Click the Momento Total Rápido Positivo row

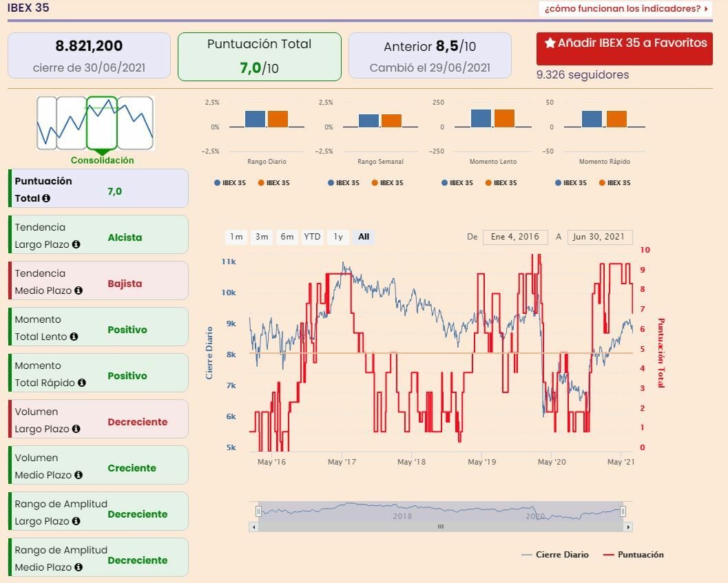(98, 373)
